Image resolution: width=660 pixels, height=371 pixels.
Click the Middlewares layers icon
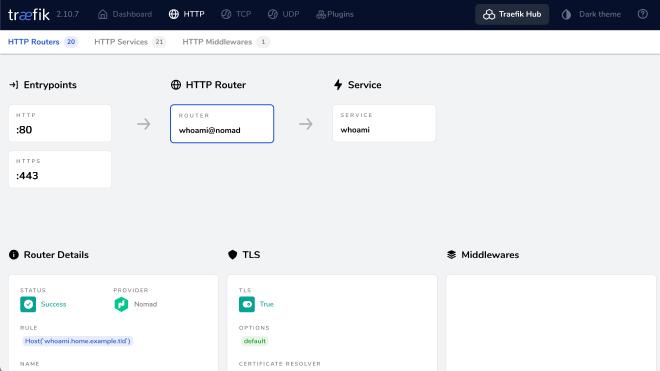[x=451, y=255]
